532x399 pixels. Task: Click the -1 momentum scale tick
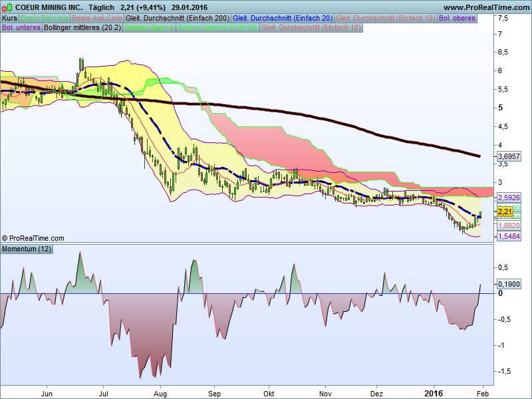click(x=501, y=345)
